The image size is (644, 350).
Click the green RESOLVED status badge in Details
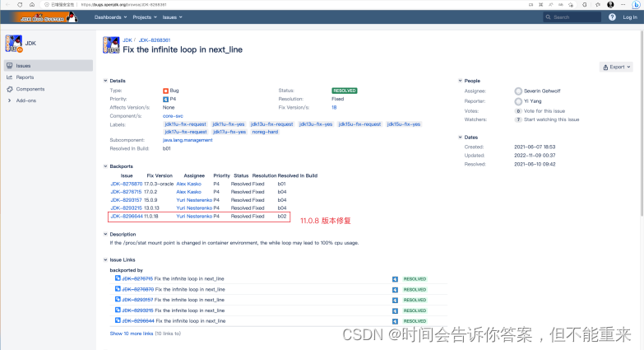click(x=344, y=91)
